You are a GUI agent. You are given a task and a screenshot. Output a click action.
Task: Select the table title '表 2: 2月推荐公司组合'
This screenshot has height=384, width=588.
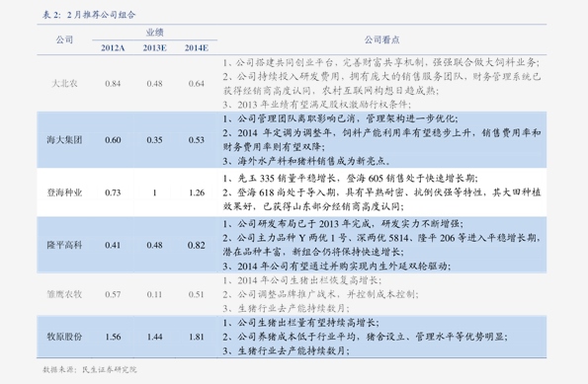coord(89,15)
